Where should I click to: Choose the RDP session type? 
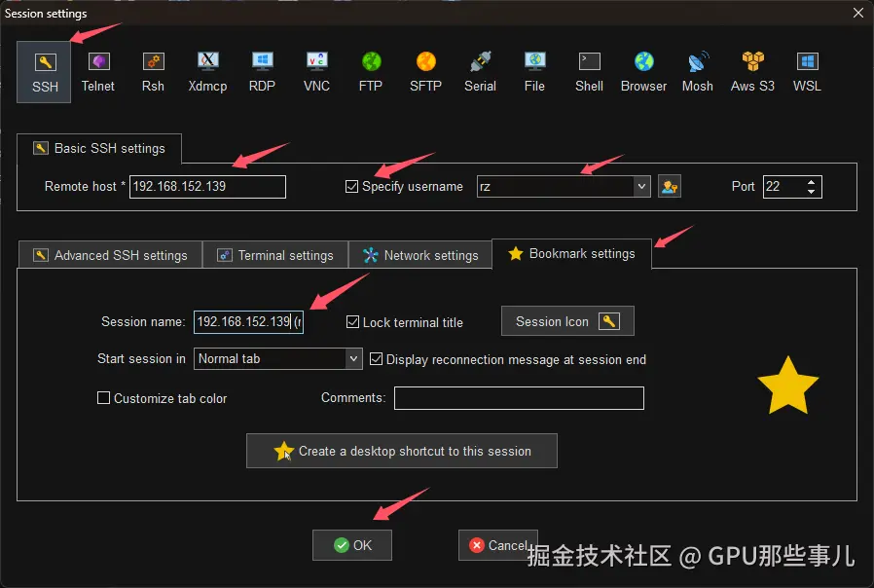point(262,72)
